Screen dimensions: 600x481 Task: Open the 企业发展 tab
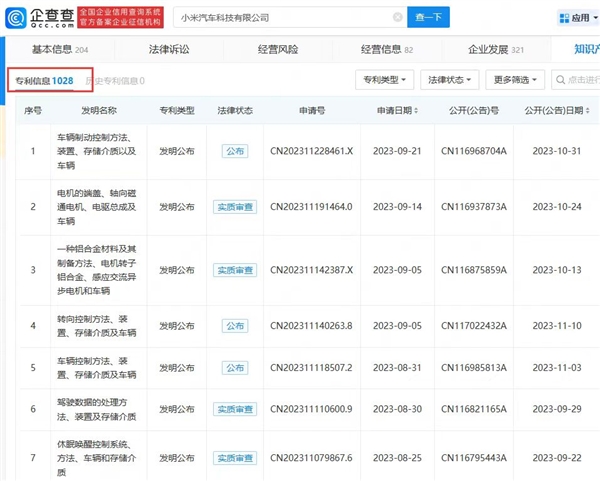(496, 49)
